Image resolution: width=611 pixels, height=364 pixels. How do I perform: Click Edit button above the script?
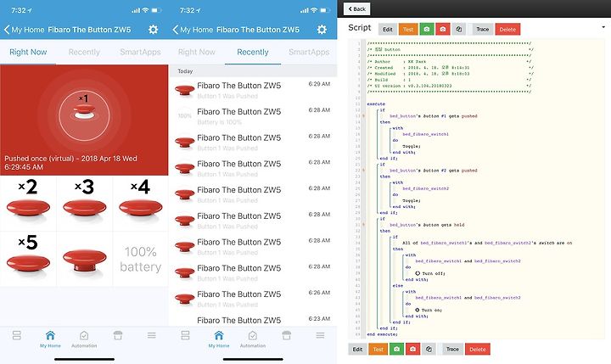click(388, 29)
